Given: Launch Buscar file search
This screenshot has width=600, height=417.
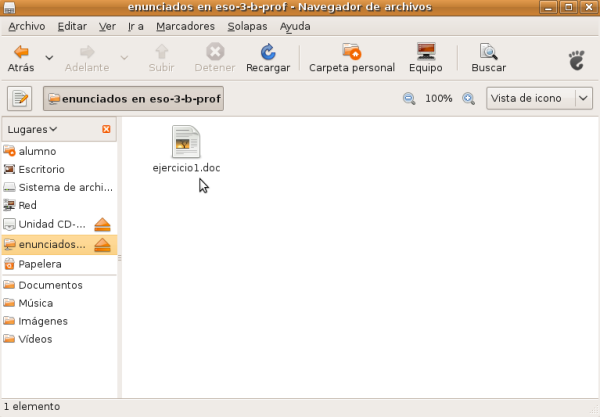Looking at the screenshot, I should 488,57.
